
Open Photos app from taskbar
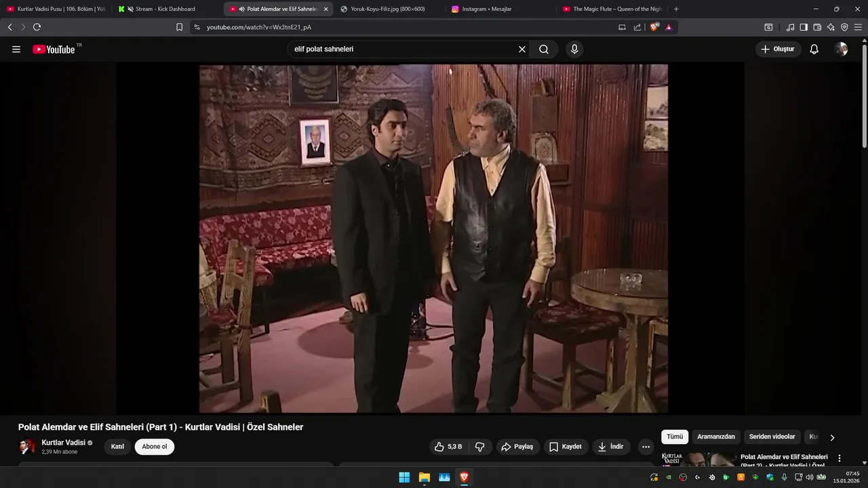click(445, 477)
